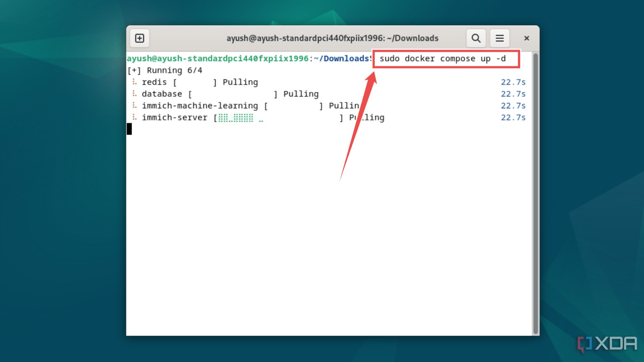Open the terminal search tool

[x=476, y=38]
